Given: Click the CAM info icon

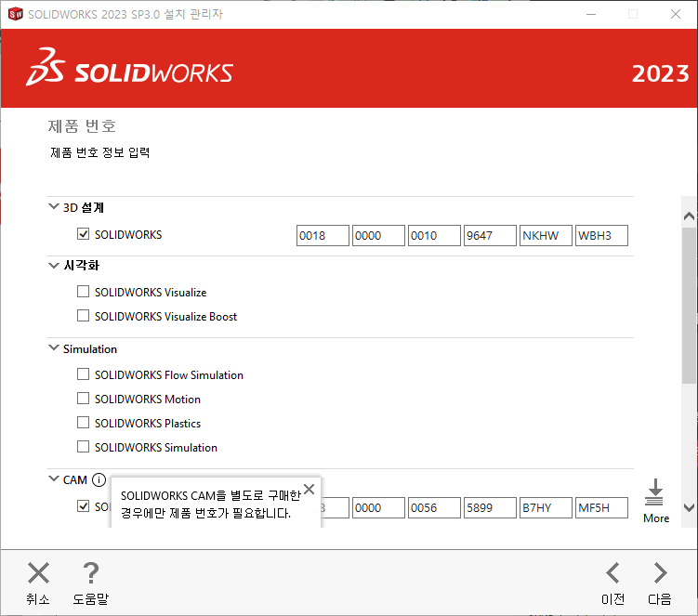Looking at the screenshot, I should [x=99, y=479].
